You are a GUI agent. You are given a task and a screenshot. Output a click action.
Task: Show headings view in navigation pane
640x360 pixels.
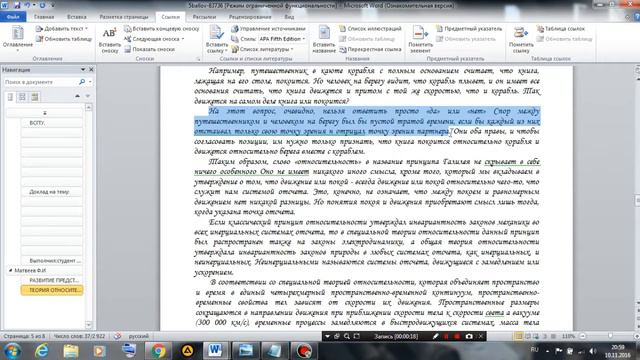10,97
